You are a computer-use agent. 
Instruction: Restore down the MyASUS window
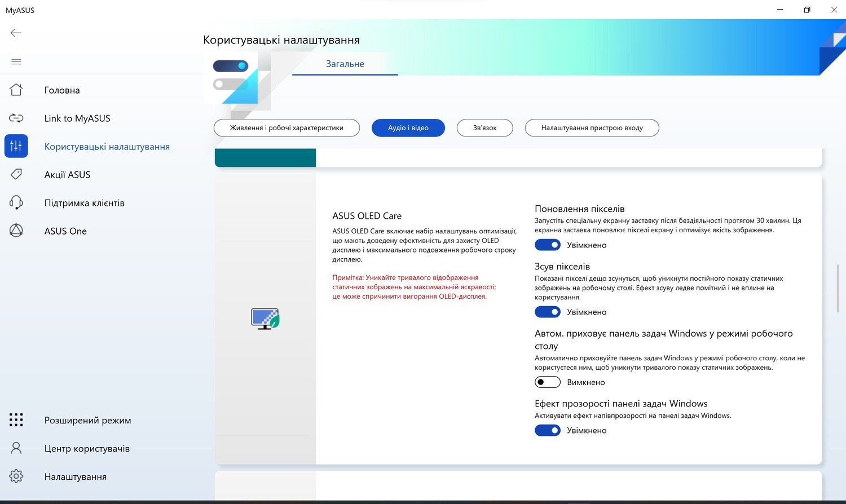[x=807, y=10]
